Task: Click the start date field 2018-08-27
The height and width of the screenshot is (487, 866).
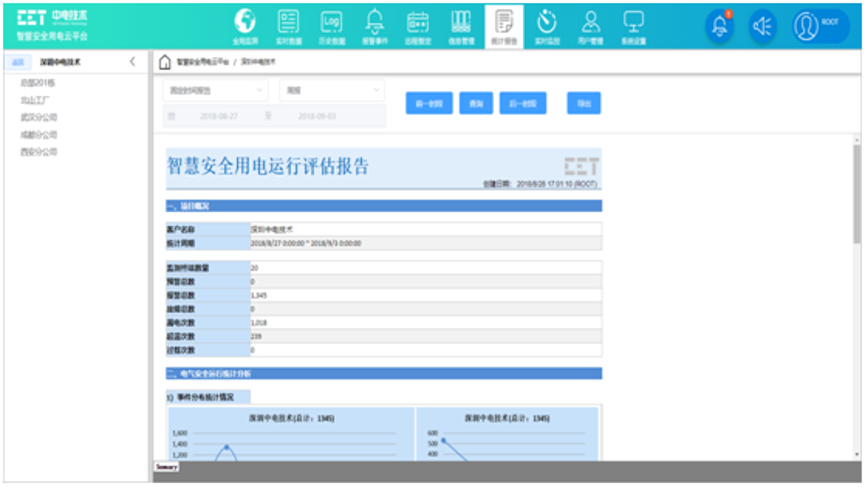Action: [x=222, y=116]
